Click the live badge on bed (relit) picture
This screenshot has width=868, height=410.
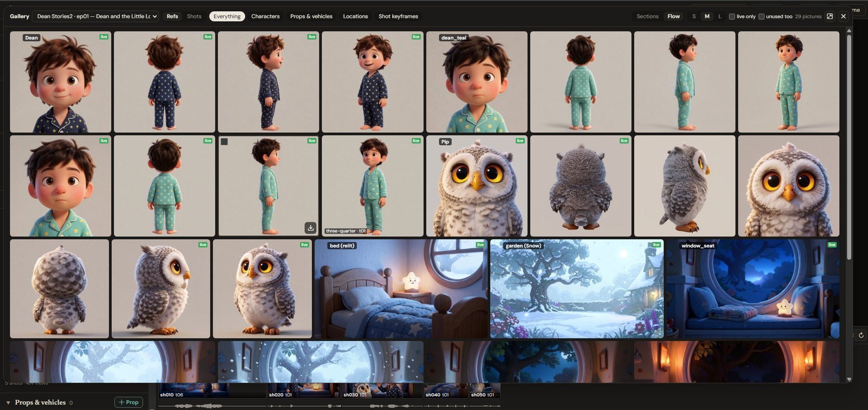(x=480, y=245)
